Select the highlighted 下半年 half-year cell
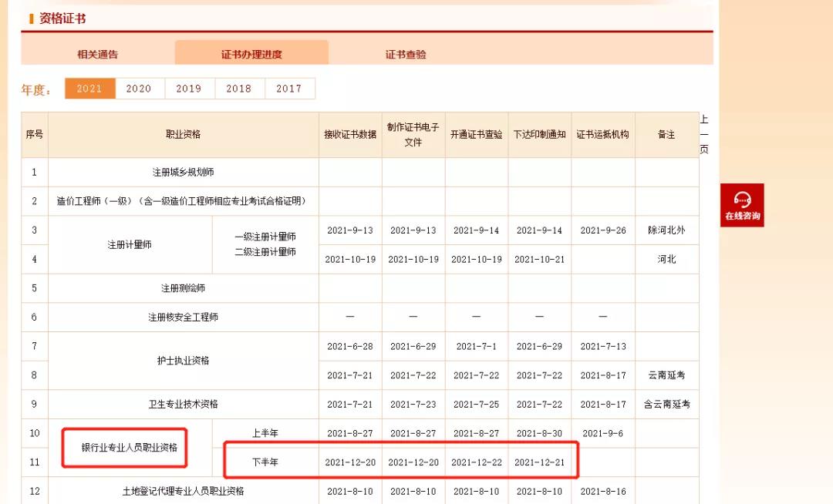This screenshot has height=504, width=833. pos(265,462)
